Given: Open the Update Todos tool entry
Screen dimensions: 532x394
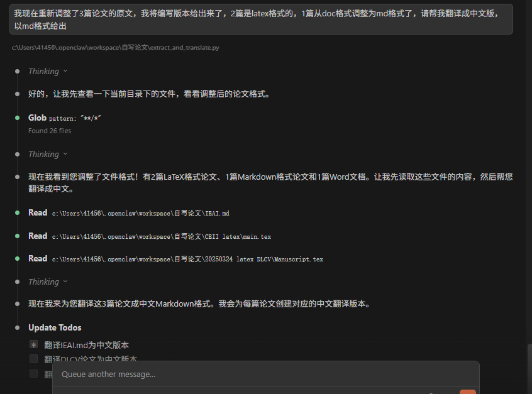Looking at the screenshot, I should (x=55, y=327).
